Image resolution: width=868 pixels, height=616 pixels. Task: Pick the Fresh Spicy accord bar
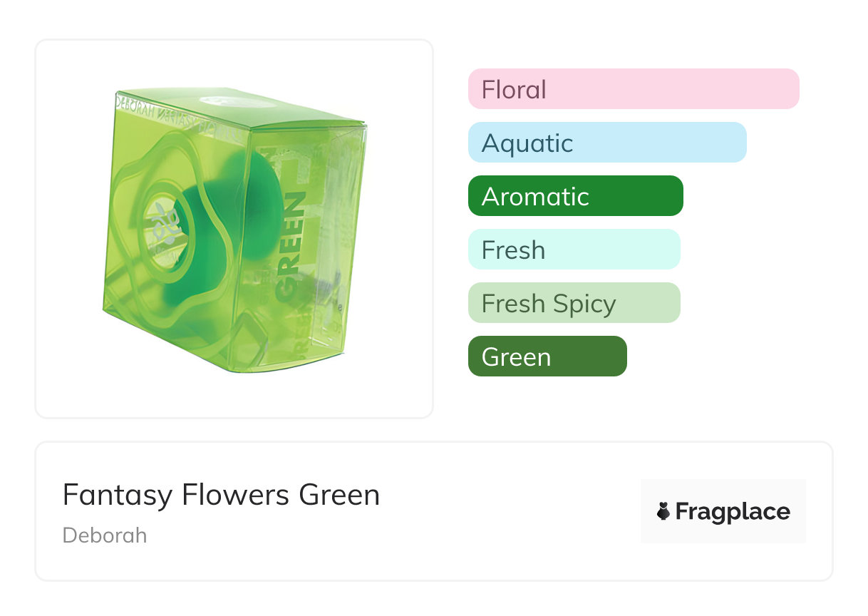[x=574, y=303]
